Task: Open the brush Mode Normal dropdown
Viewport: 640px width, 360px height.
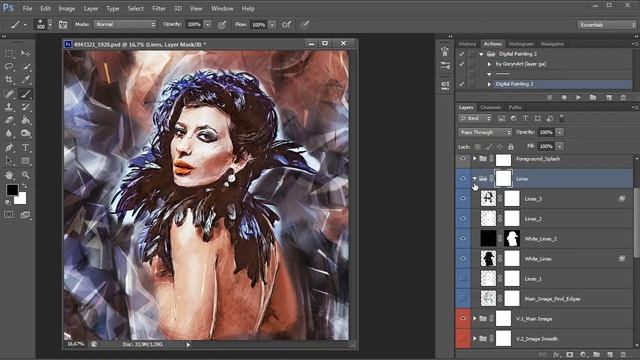Action: click(125, 24)
